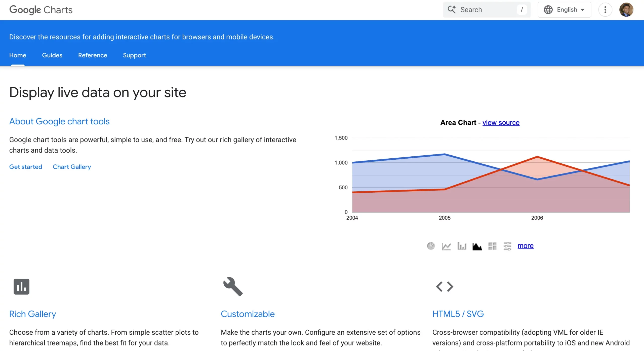Click the Display live data on your site heading

98,92
